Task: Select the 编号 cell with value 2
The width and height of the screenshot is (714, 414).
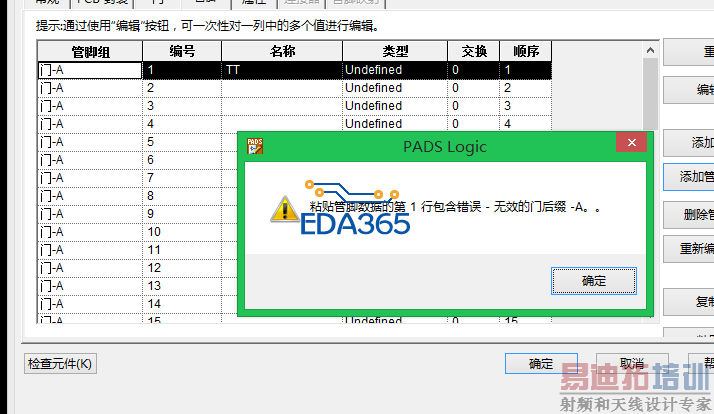Action: tap(182, 88)
